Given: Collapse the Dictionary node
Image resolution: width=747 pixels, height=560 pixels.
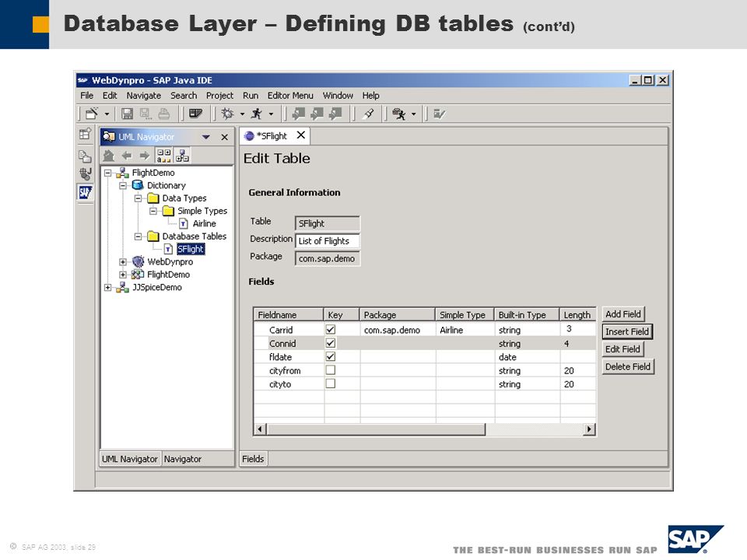Looking at the screenshot, I should point(123,185).
